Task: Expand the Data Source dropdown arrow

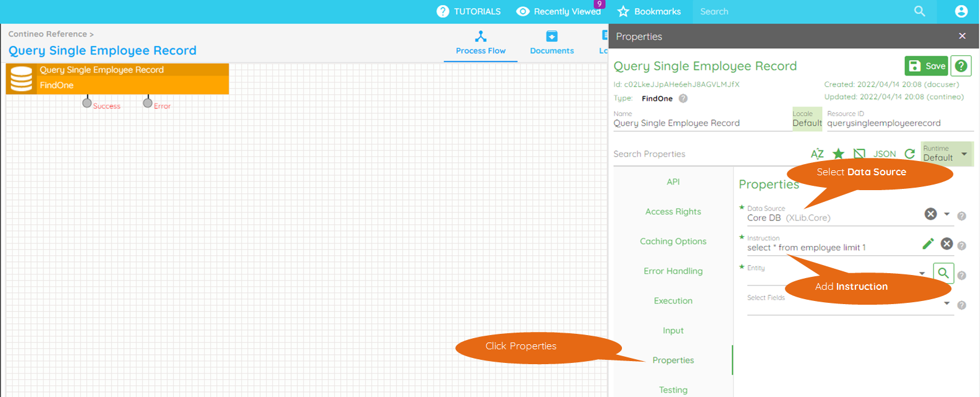Action: (947, 214)
